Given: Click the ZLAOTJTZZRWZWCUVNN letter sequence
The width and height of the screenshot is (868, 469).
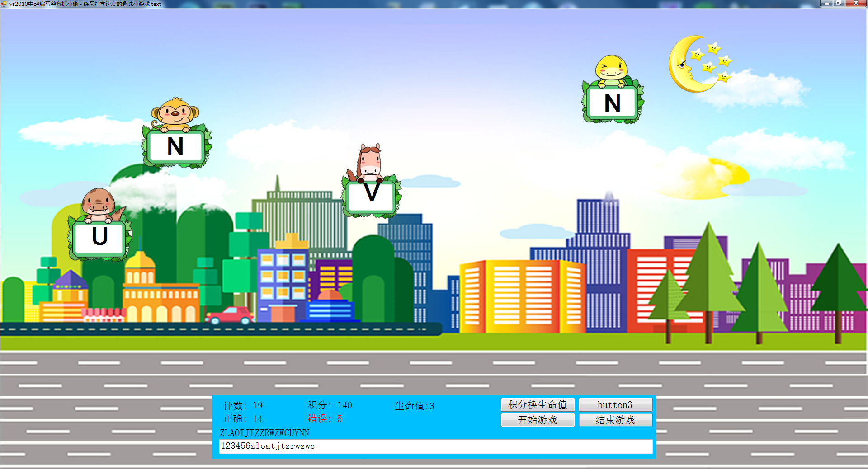Looking at the screenshot, I should coord(264,433).
